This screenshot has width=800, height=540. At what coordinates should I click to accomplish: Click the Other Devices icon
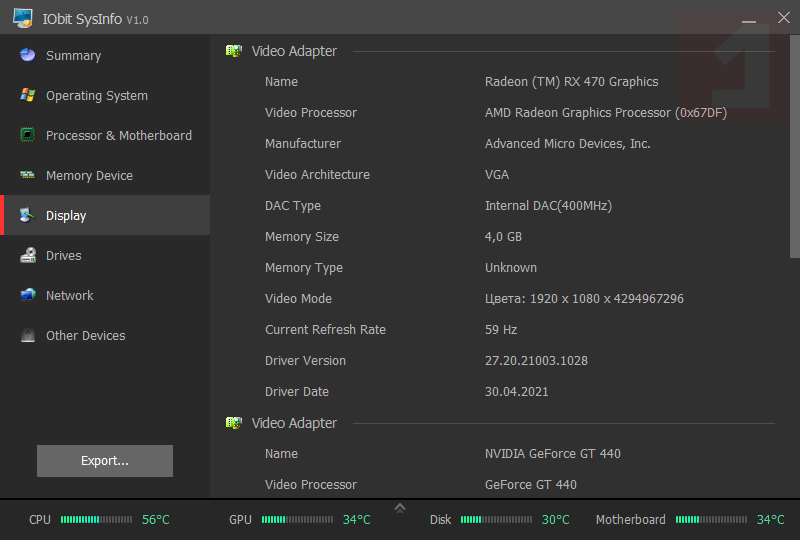click(x=28, y=336)
